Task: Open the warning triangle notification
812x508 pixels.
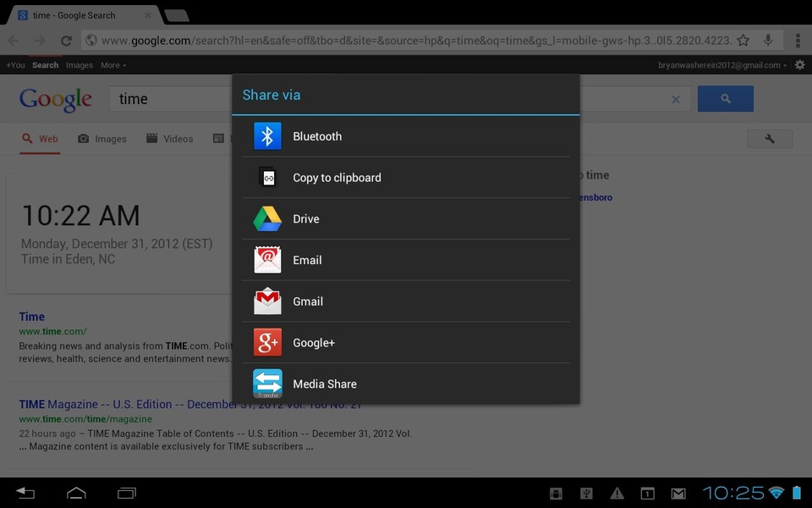Action: 617,494
